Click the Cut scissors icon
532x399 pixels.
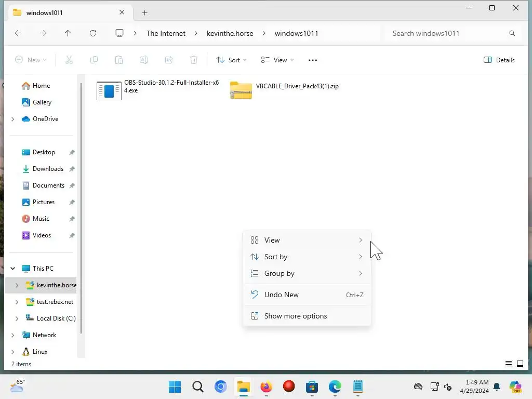(69, 60)
